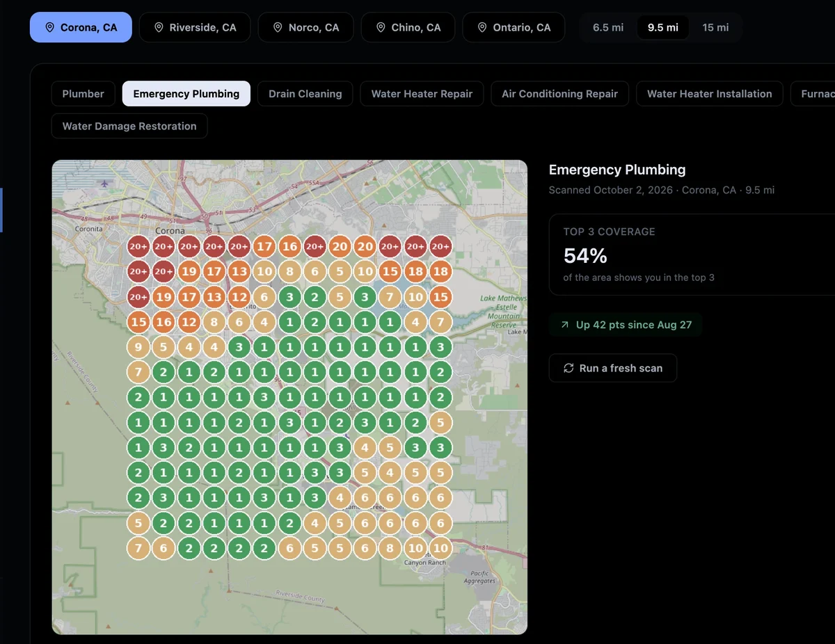Click the 8 marker in the bottom grid row
The image size is (835, 644).
[390, 549]
